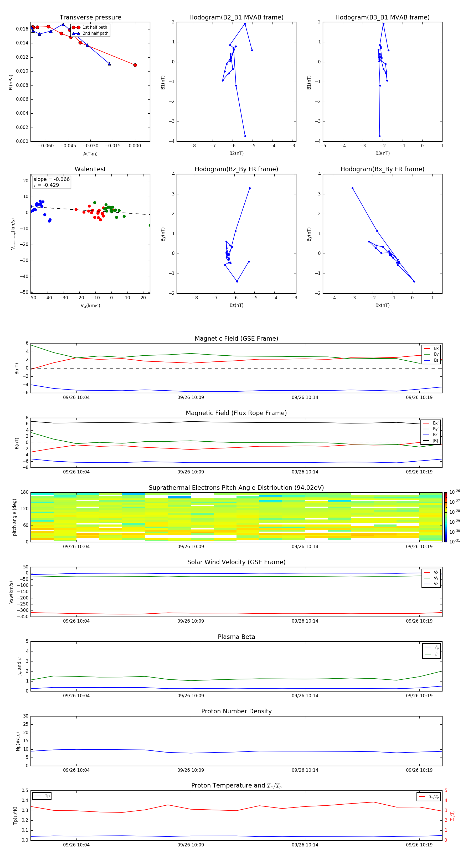The width and height of the screenshot is (473, 868).
Task: Select '1st half path' legend entry
Action: click(90, 27)
